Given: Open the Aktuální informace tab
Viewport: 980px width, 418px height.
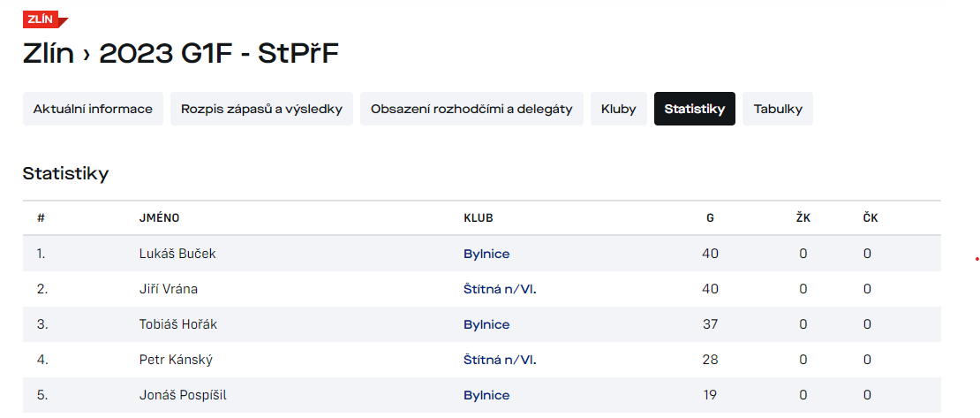Looking at the screenshot, I should pyautogui.click(x=93, y=109).
